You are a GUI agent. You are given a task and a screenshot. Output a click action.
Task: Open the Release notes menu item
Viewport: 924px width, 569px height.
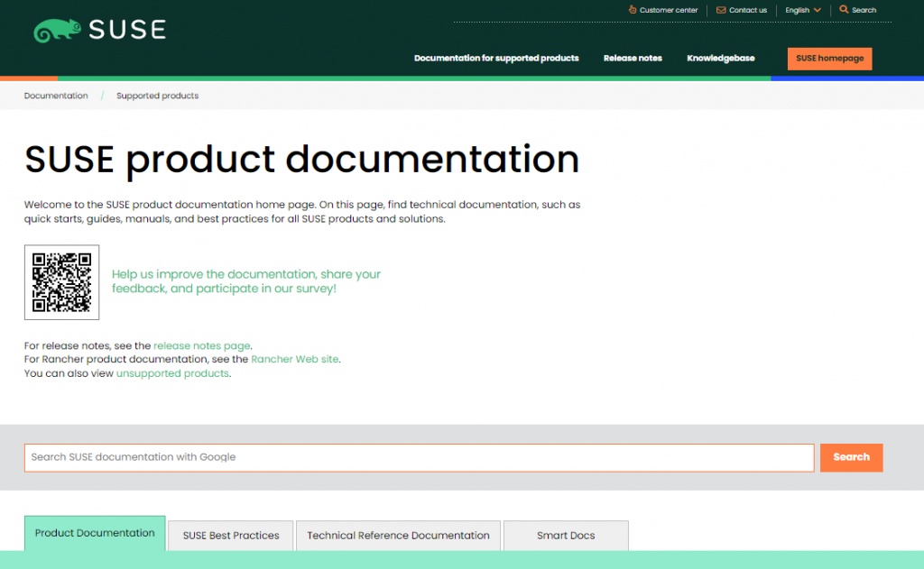pos(633,59)
